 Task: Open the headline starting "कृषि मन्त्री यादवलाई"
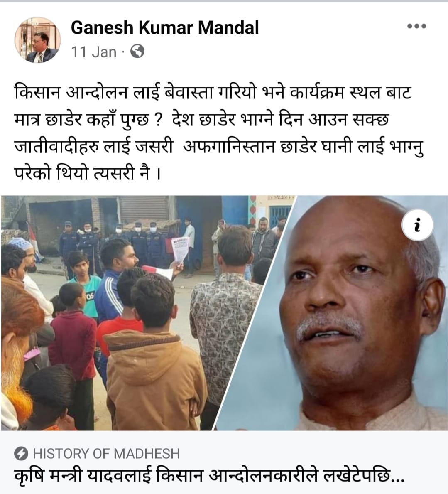tap(209, 476)
